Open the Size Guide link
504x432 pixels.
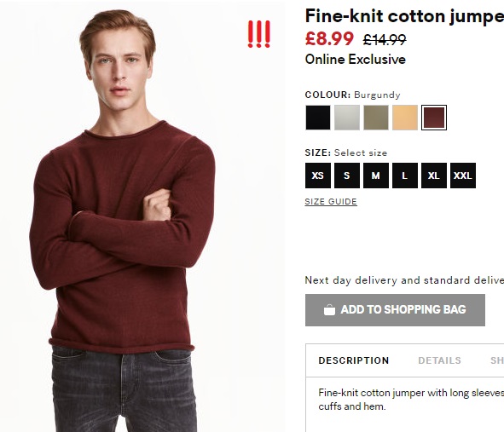[x=331, y=202]
